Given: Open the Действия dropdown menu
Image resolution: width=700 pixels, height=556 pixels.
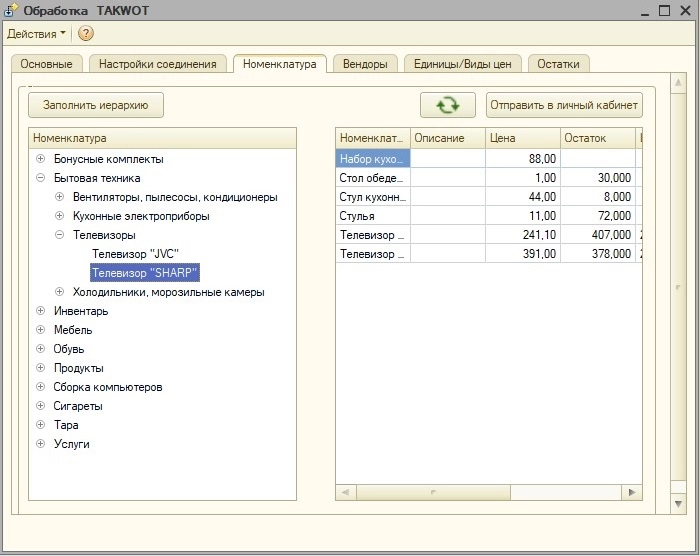Looking at the screenshot, I should pos(37,34).
